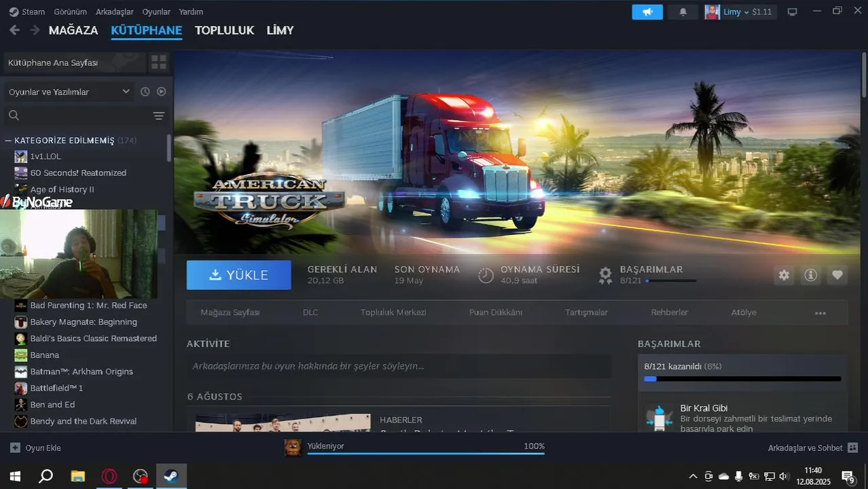
Task: Click the library search field
Action: (x=76, y=115)
